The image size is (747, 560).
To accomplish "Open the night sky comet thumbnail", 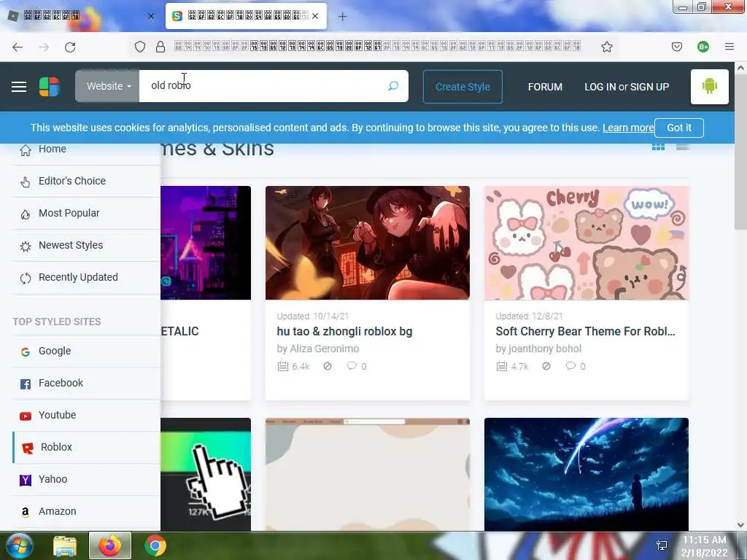I will tap(586, 474).
